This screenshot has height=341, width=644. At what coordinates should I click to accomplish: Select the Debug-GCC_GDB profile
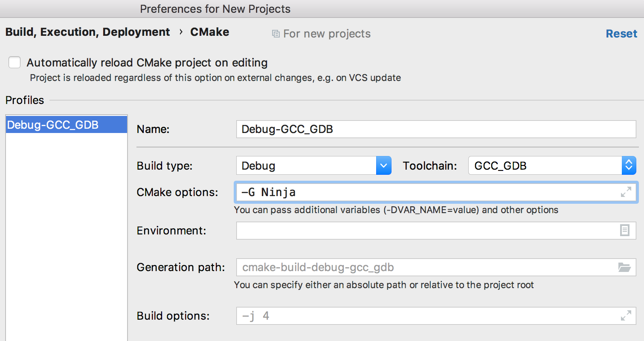[67, 124]
